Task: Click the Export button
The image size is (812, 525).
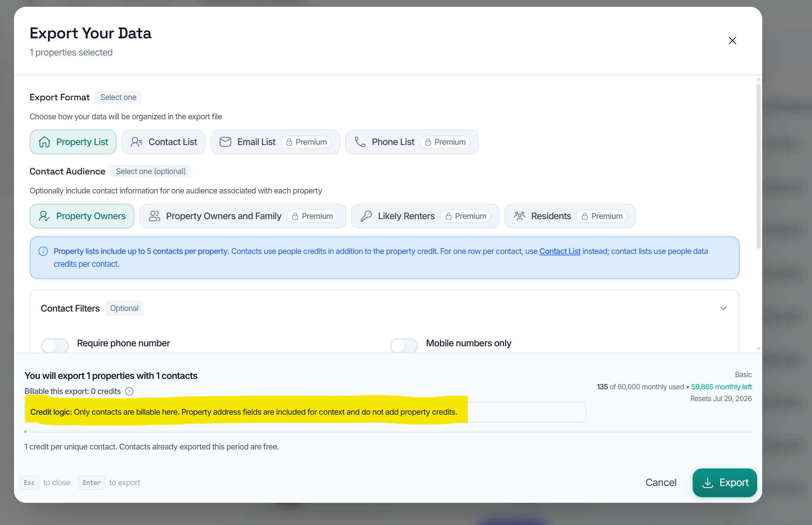Action: coord(725,482)
